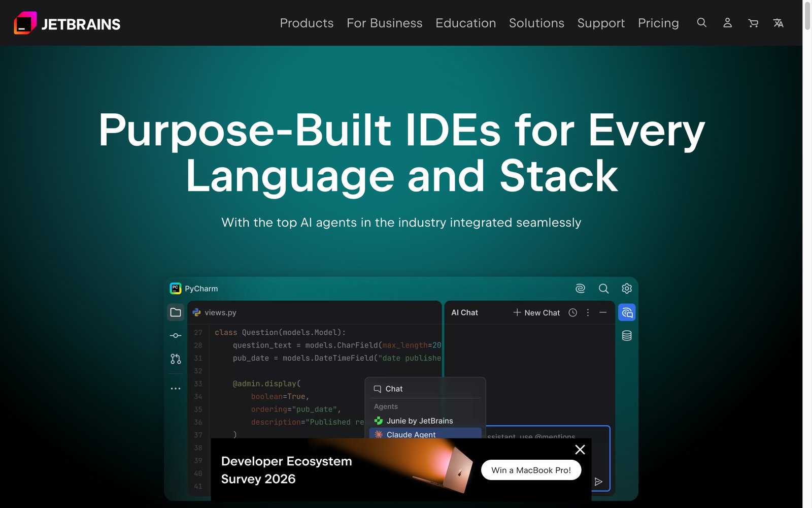Open the Database tool icon

pos(627,336)
